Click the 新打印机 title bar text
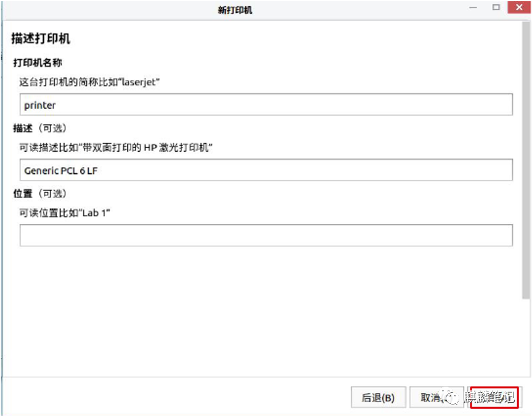532x420 pixels. pyautogui.click(x=235, y=10)
